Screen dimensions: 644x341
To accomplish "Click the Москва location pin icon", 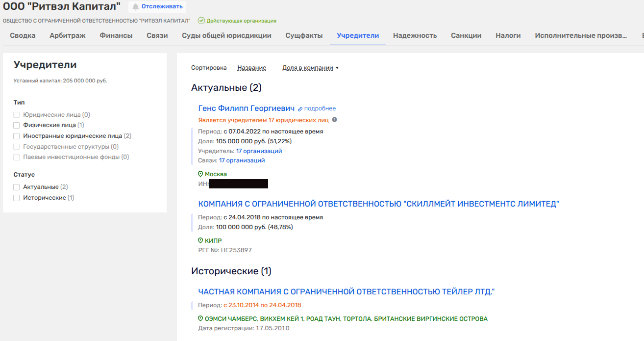I will tap(200, 174).
